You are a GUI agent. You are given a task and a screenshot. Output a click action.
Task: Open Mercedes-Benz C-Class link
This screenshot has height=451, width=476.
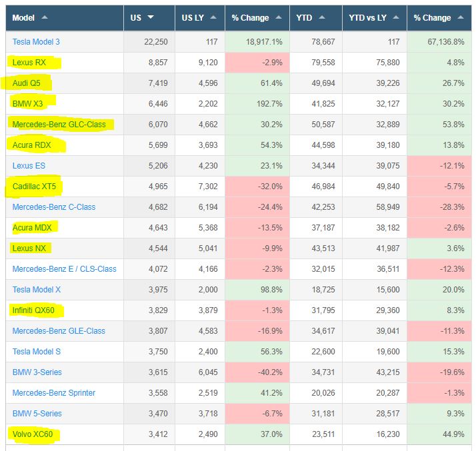pos(54,207)
